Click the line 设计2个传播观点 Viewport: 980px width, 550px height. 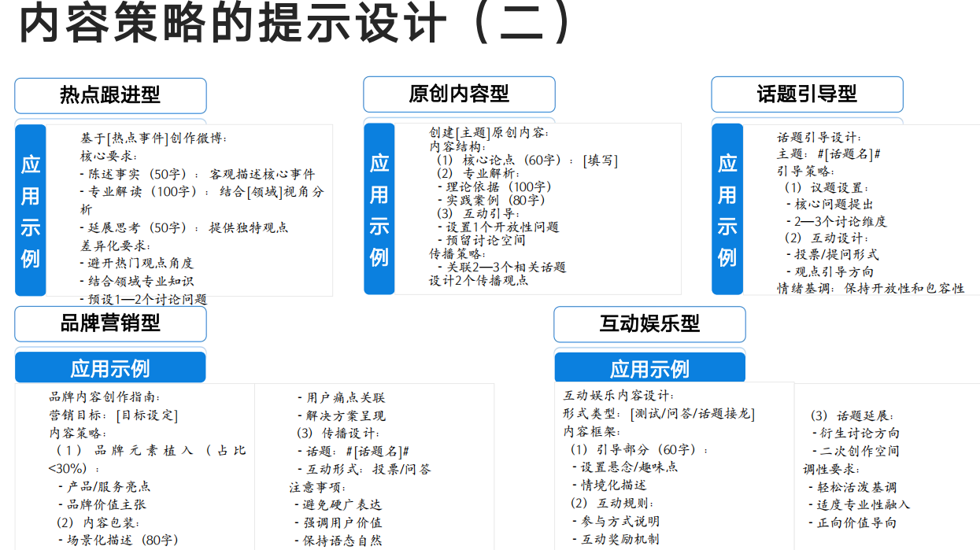tap(479, 281)
